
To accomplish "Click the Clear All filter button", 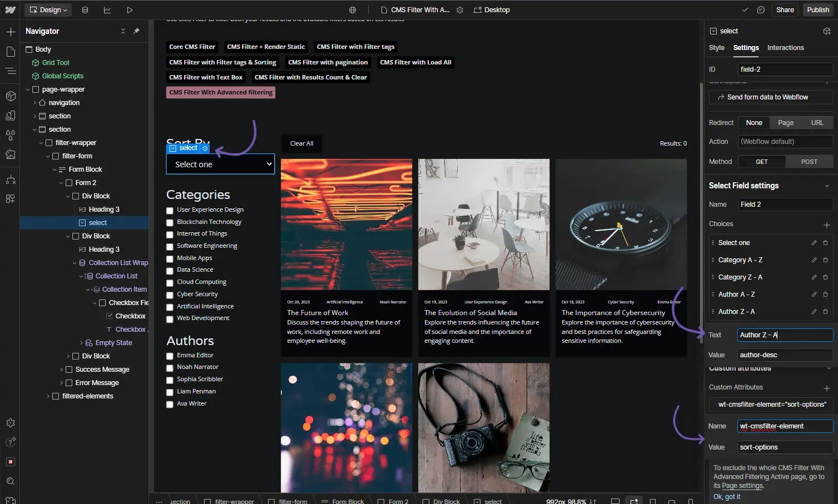I will click(x=302, y=143).
